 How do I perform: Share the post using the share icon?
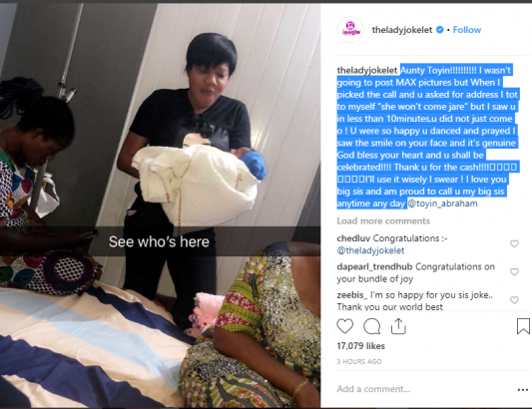pyautogui.click(x=398, y=326)
